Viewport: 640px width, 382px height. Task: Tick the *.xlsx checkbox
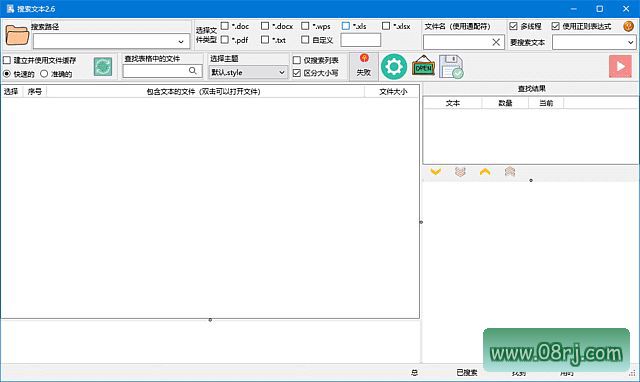coord(386,26)
